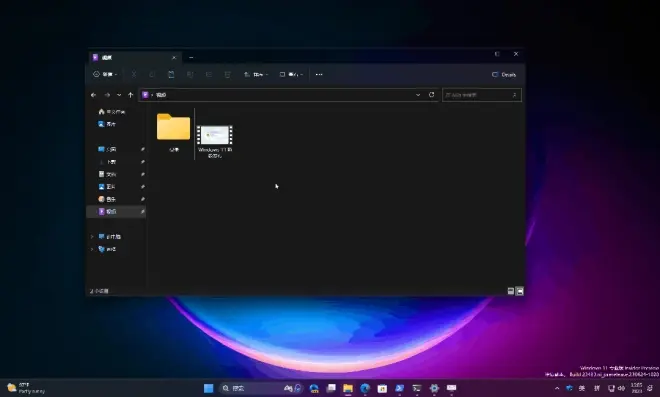
Task: Close the Videos tab
Action: click(x=174, y=58)
